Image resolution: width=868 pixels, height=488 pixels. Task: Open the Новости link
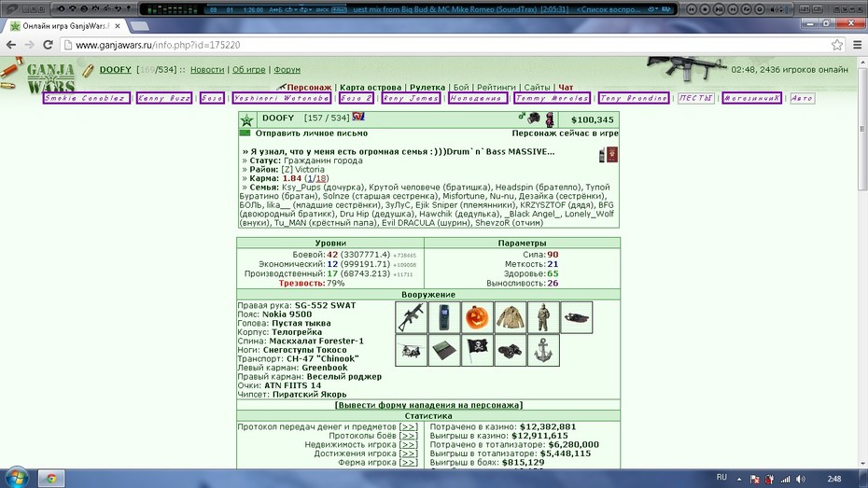pos(207,70)
